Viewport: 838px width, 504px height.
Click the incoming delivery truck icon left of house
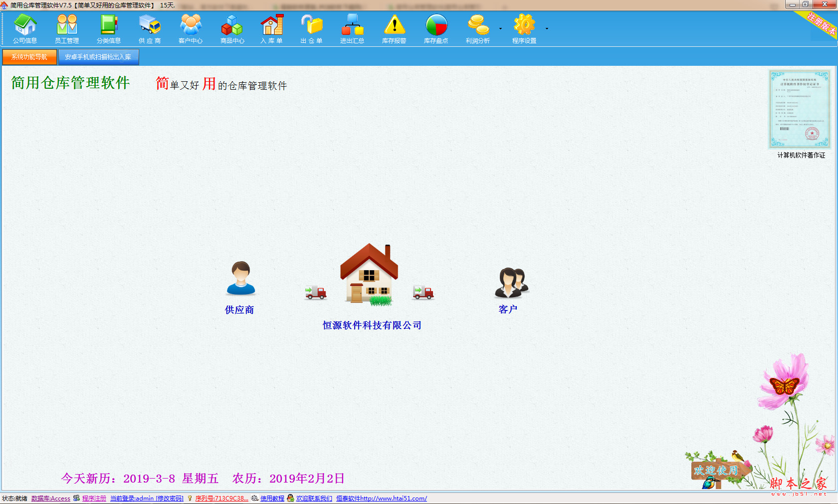(316, 293)
